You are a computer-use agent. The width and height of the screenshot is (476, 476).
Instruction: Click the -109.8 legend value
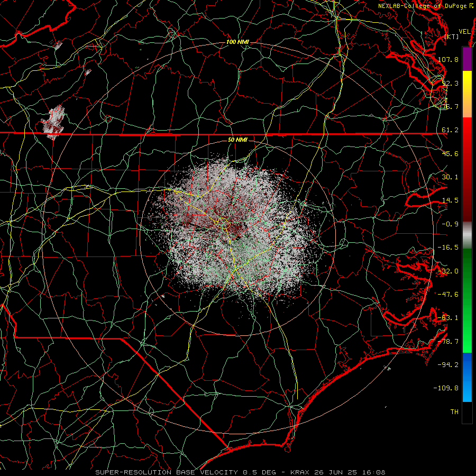pos(446,388)
